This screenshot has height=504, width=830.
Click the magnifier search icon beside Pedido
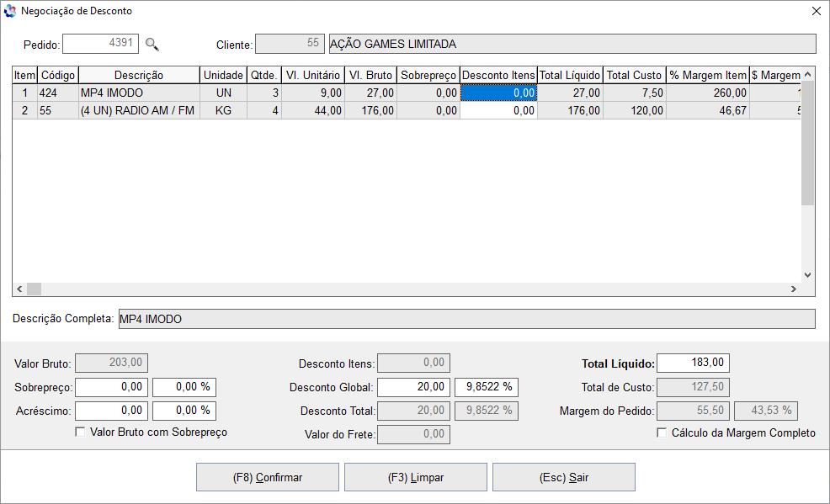coord(152,44)
